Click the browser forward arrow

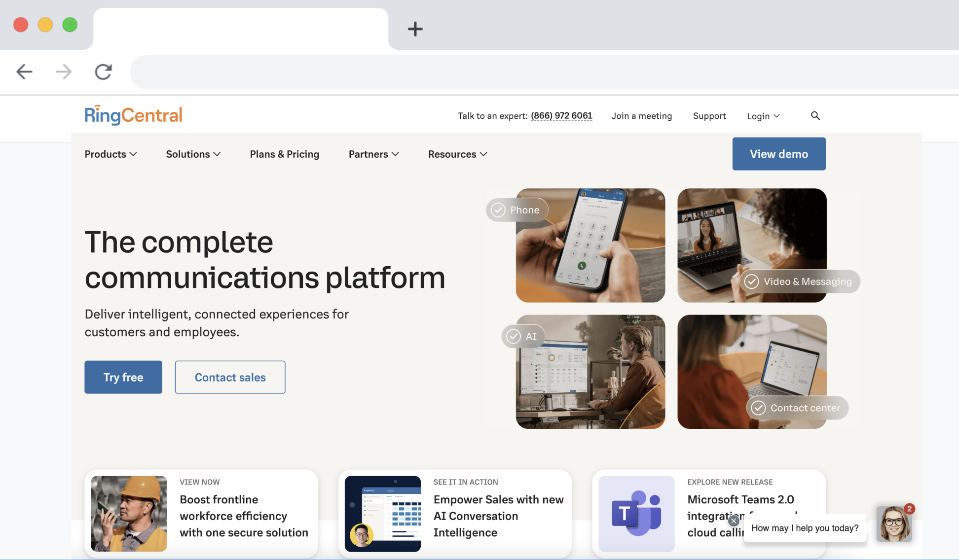click(64, 72)
